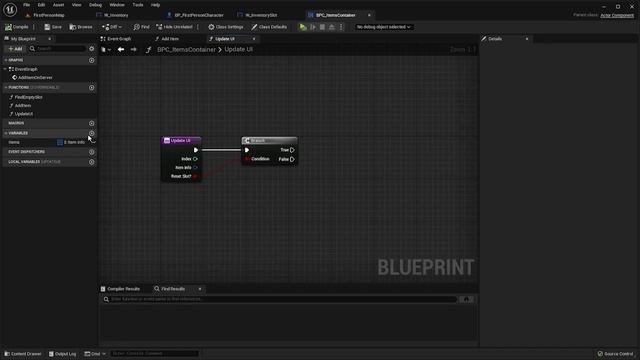Select the UpdateUI function in list
This screenshot has width=640, height=360.
[x=24, y=114]
